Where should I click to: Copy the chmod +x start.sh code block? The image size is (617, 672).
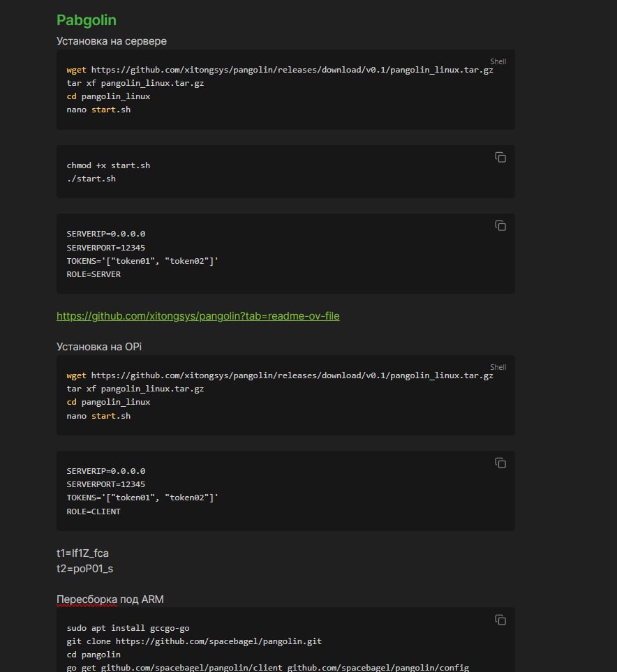tap(500, 157)
